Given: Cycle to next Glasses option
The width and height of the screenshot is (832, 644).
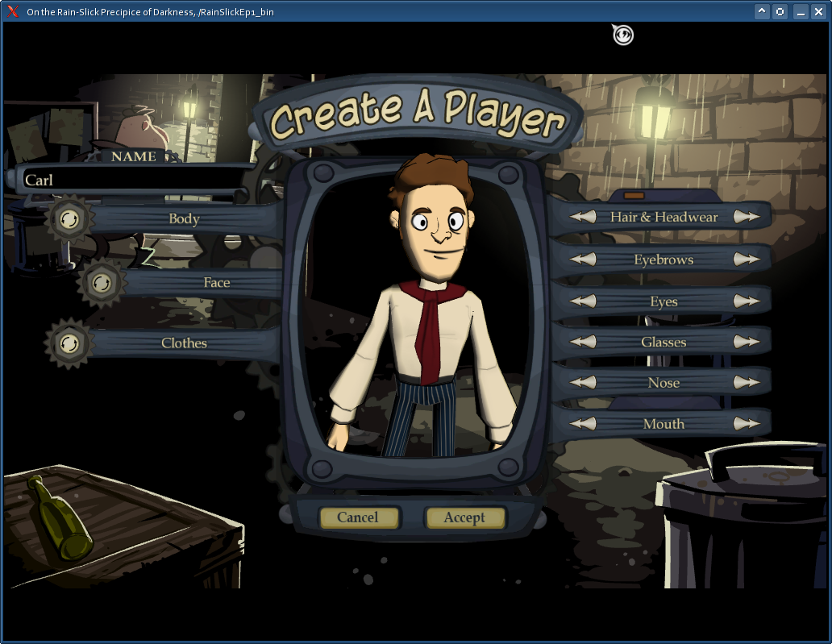Looking at the screenshot, I should click(746, 343).
